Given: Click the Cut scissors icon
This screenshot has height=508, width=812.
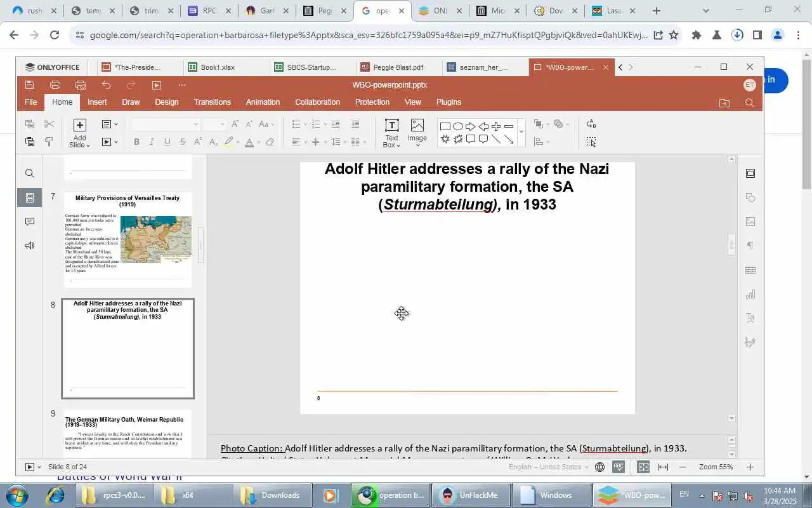Looking at the screenshot, I should pos(49,124).
